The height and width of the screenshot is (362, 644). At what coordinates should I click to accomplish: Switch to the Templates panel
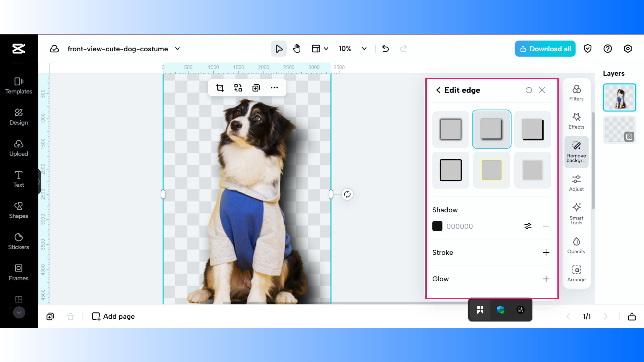point(19,86)
